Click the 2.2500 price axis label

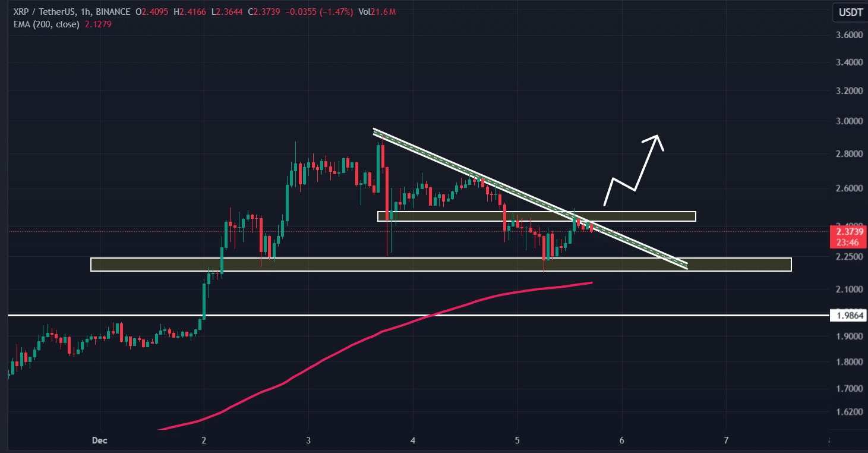[848, 257]
